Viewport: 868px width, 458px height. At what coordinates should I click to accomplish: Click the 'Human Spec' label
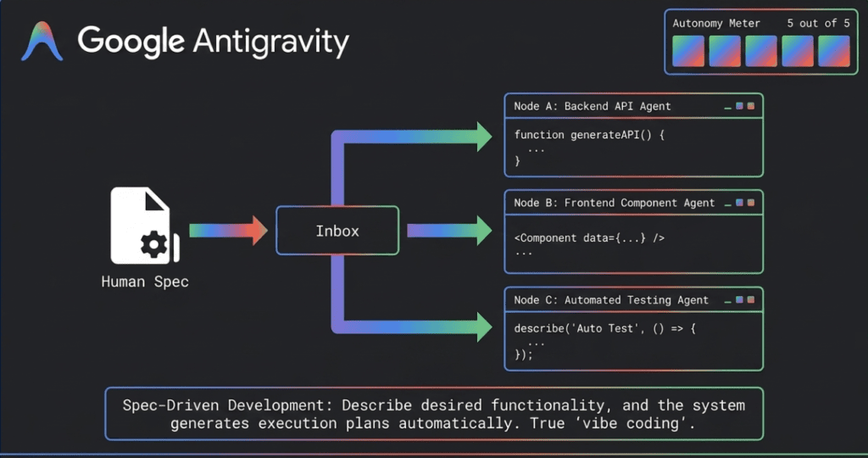(x=145, y=282)
